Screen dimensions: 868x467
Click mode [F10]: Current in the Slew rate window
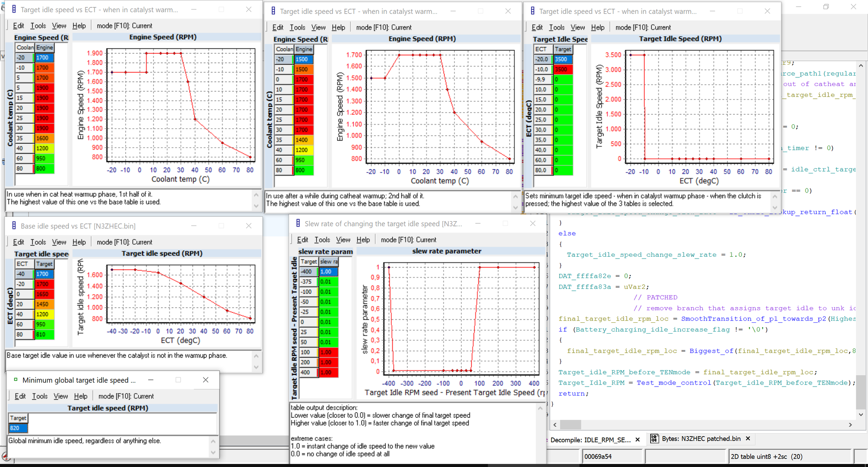(408, 240)
